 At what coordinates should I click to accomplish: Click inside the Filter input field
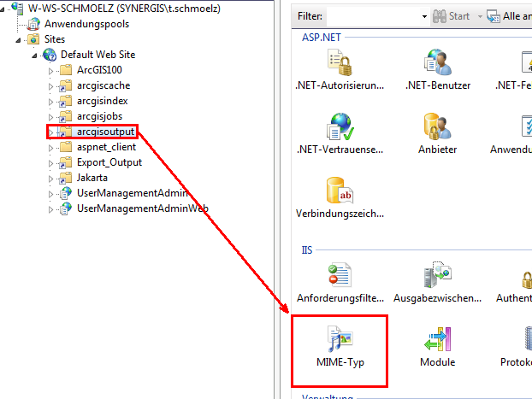point(374,16)
